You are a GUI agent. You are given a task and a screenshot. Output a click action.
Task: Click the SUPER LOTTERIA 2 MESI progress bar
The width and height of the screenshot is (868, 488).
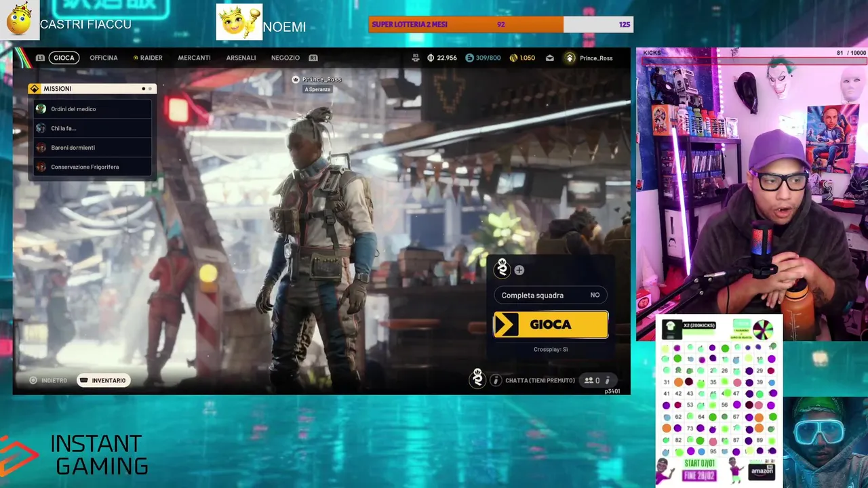(500, 24)
